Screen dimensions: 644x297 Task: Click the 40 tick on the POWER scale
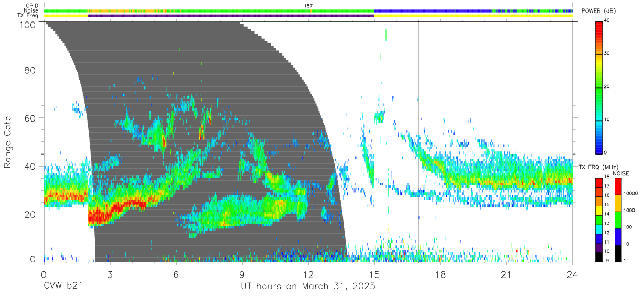pyautogui.click(x=607, y=20)
